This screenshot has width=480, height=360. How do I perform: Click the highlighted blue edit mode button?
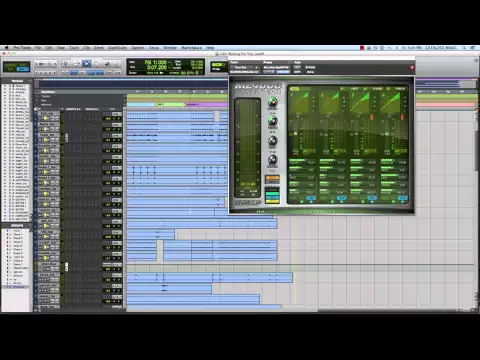(23, 69)
